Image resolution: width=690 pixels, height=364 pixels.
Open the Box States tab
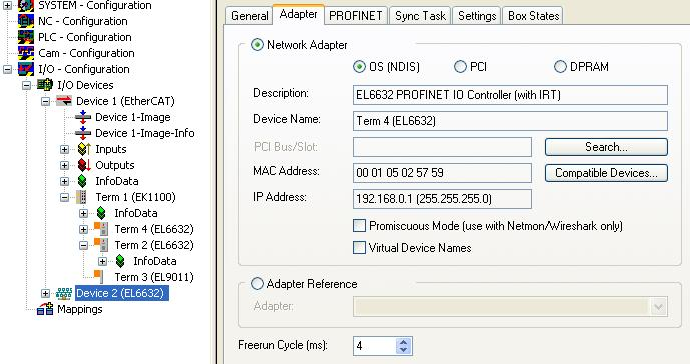533,16
